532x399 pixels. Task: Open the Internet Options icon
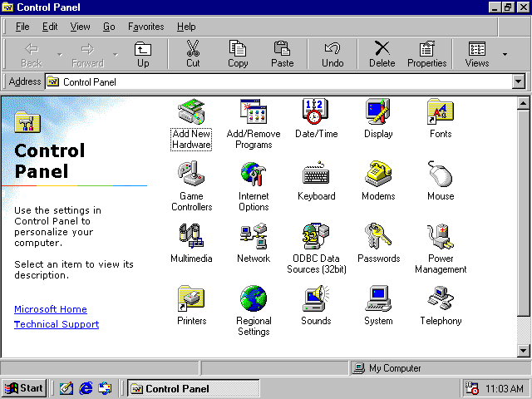point(254,174)
